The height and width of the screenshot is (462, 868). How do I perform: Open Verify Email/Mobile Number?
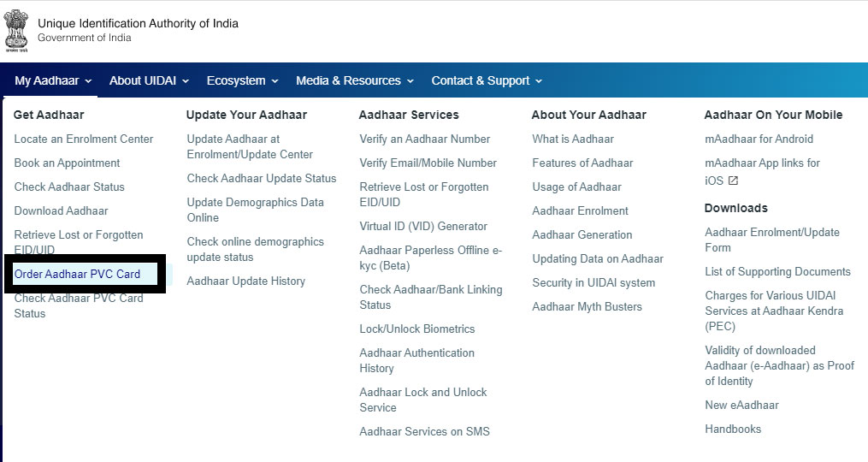pyautogui.click(x=428, y=163)
